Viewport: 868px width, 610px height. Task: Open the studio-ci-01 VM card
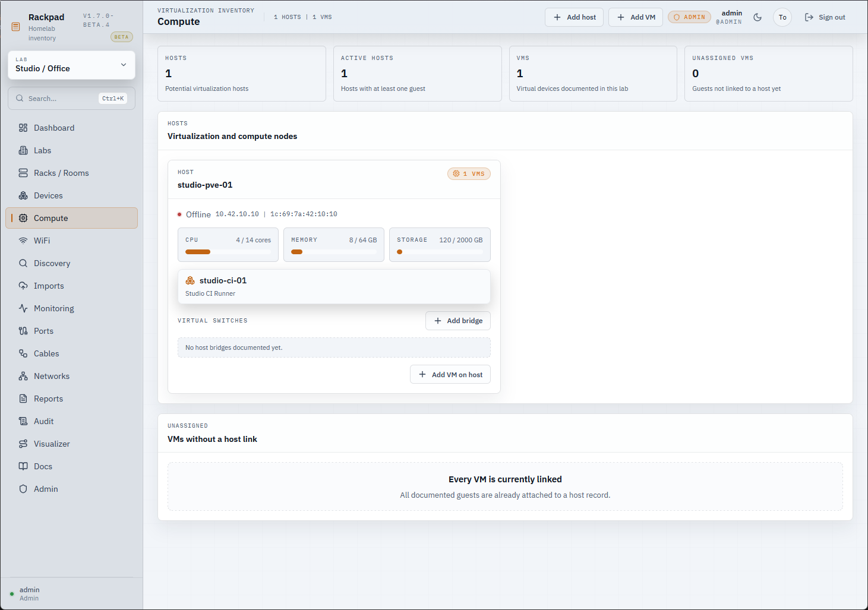(x=334, y=286)
